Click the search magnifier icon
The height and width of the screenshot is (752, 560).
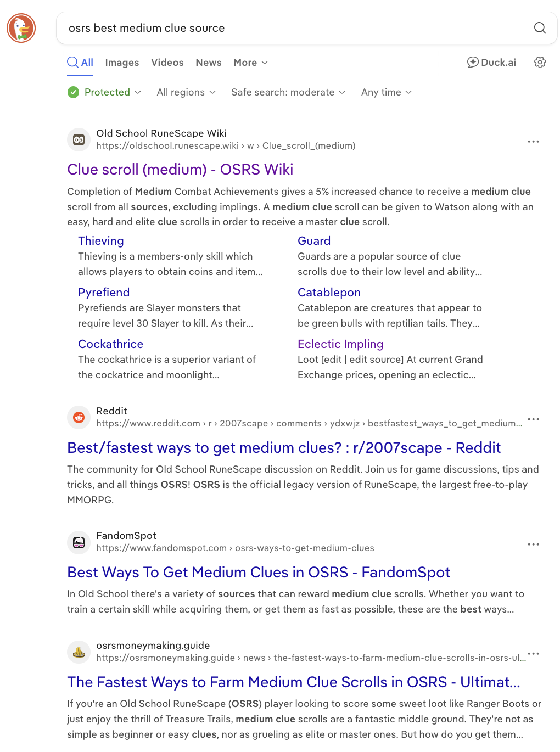click(x=540, y=28)
